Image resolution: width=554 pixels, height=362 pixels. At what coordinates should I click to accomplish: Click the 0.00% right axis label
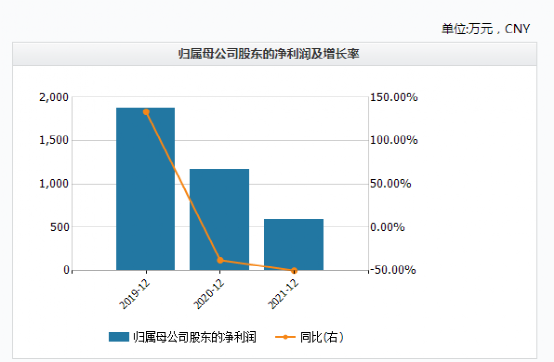pos(387,227)
